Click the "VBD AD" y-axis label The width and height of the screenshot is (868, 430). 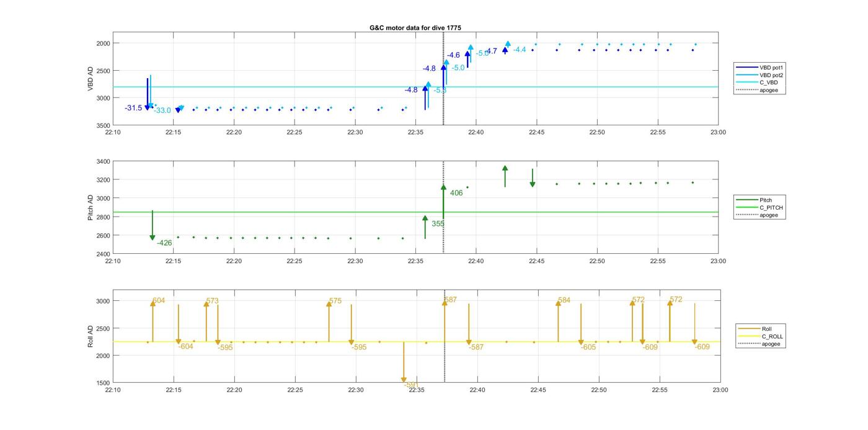pyautogui.click(x=91, y=79)
